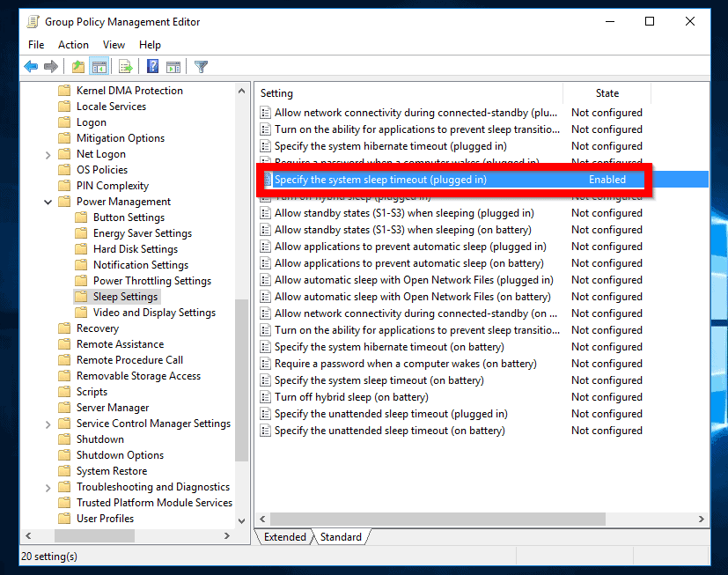Click the policy icon beside 'Turn off hybrid sleep (on battery)'

[266, 397]
